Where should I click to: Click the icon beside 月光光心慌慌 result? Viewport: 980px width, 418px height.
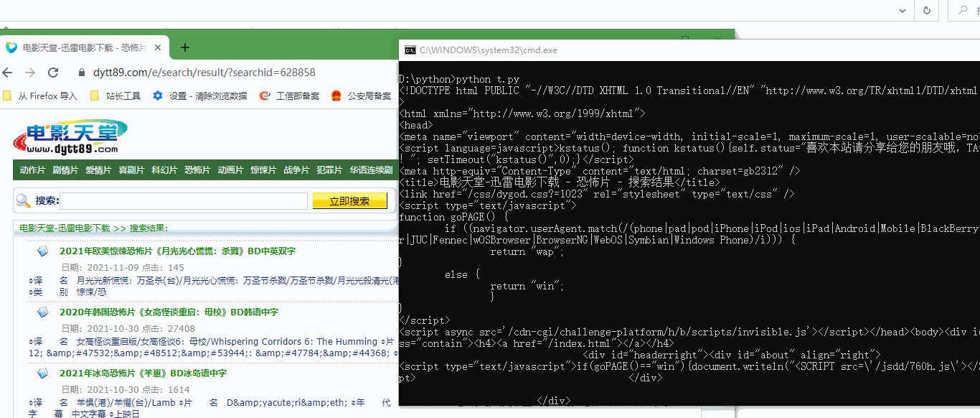click(x=42, y=251)
